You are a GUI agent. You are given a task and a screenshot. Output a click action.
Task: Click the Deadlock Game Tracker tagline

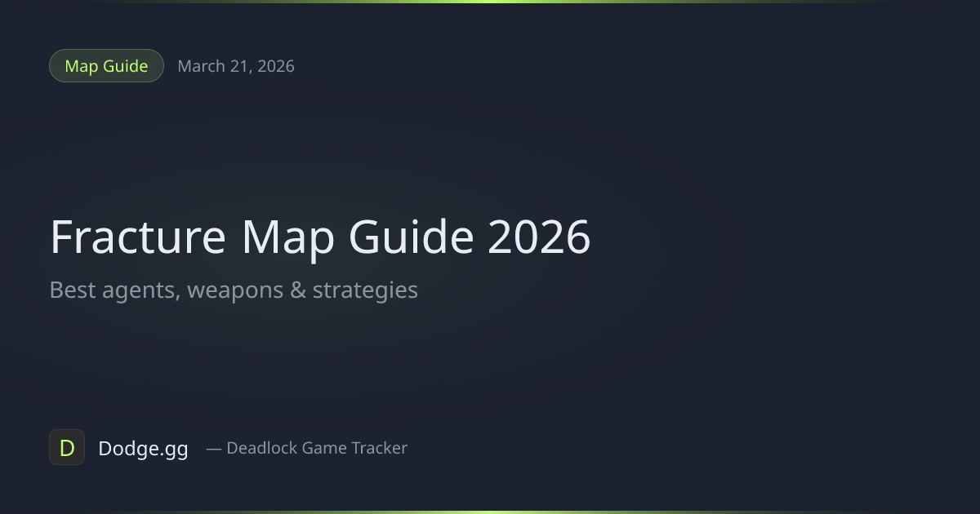click(x=317, y=448)
